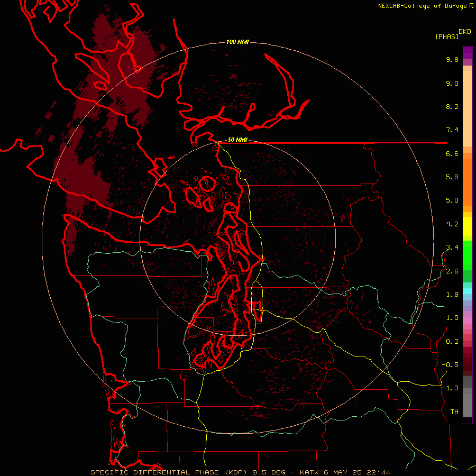Click the 4.2 value on the color scale

point(452,224)
